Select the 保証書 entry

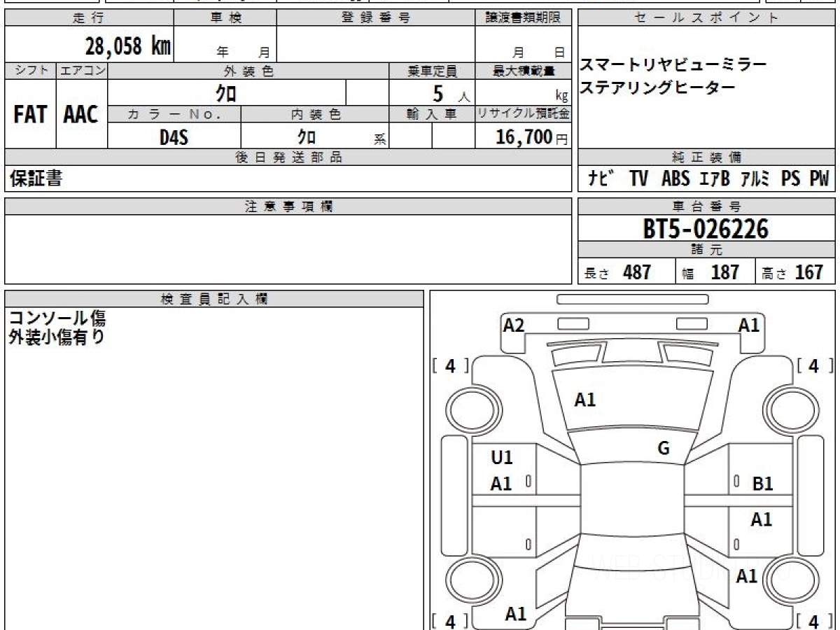pos(35,178)
